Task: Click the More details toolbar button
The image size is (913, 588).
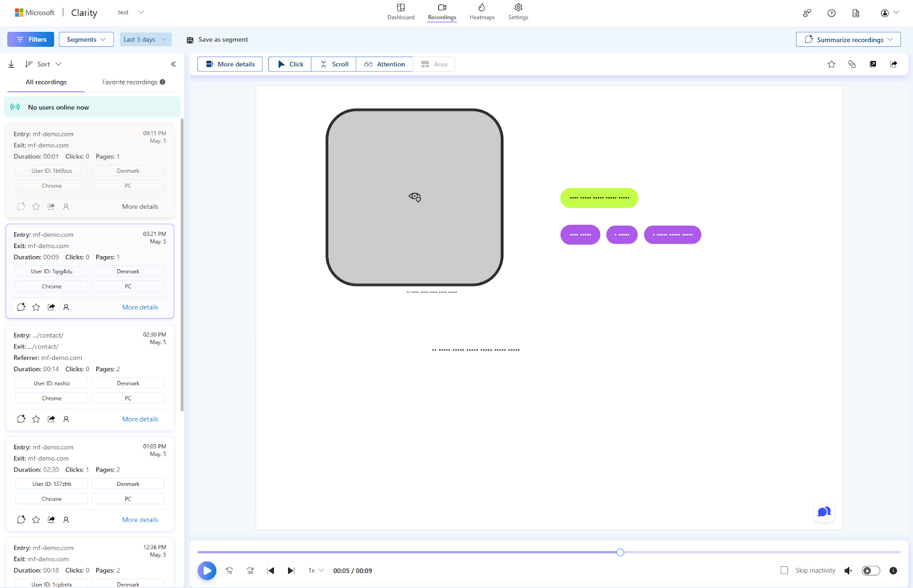Action: [230, 64]
